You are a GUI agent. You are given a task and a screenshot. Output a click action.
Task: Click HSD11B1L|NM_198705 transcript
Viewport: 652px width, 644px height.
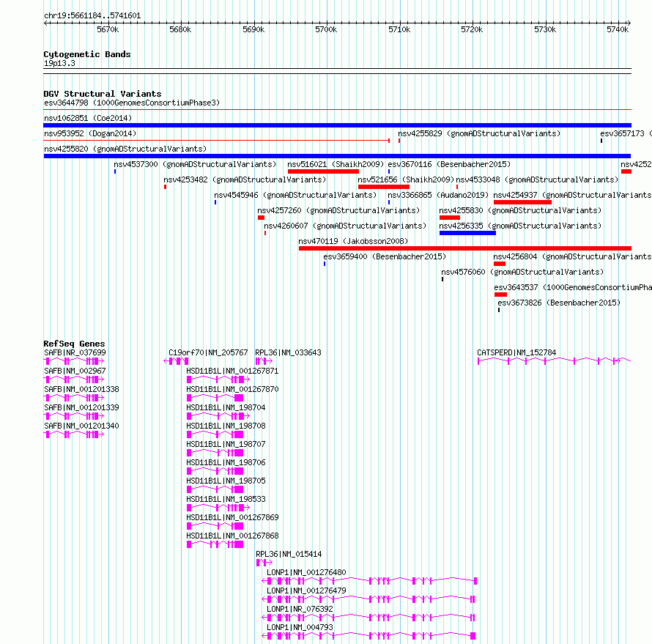click(x=215, y=489)
